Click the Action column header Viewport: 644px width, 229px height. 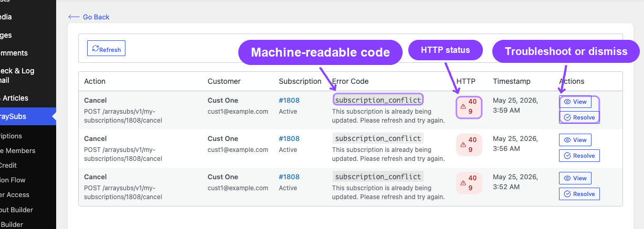94,81
